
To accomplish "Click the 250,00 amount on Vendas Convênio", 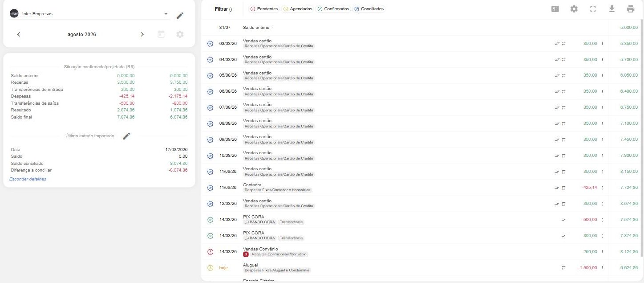I will pyautogui.click(x=590, y=252).
